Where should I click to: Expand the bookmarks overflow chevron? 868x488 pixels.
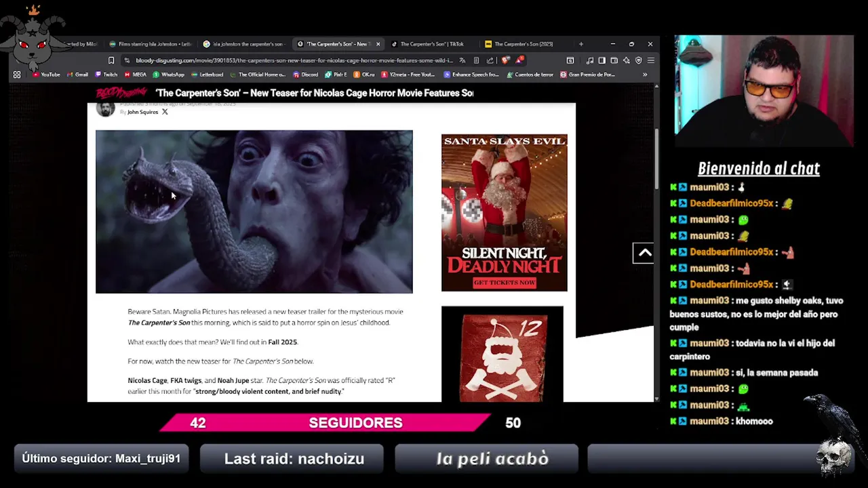(645, 75)
